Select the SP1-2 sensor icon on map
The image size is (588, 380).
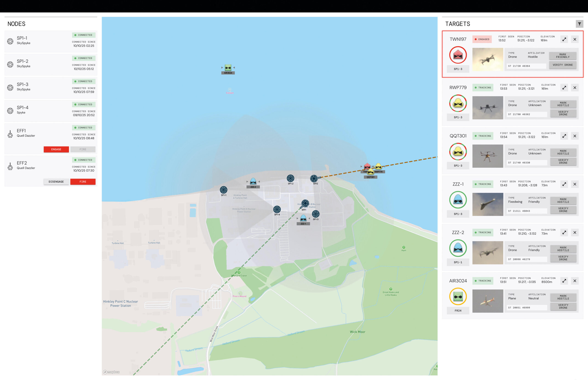[x=290, y=178]
